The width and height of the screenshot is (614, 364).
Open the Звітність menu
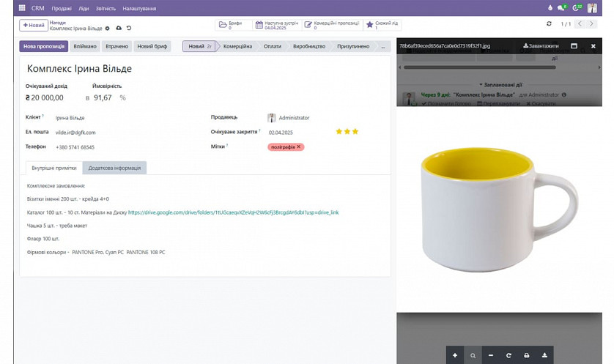[x=106, y=8]
